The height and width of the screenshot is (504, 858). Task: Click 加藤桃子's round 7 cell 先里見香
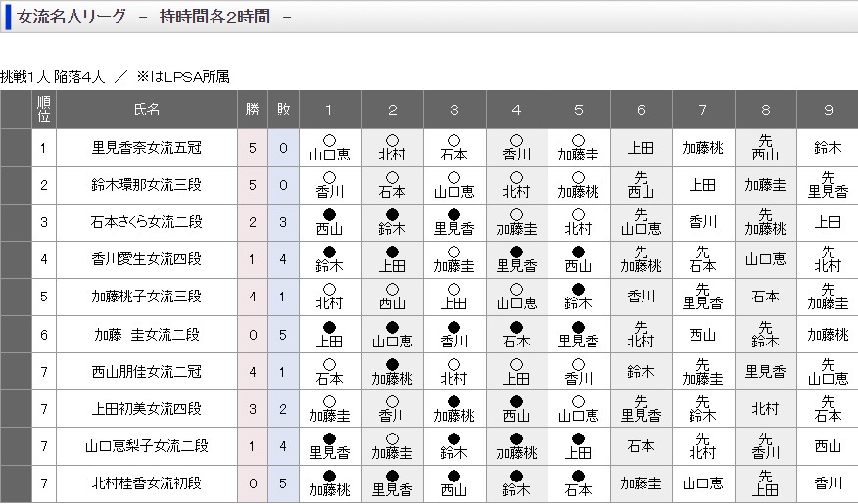click(x=703, y=297)
